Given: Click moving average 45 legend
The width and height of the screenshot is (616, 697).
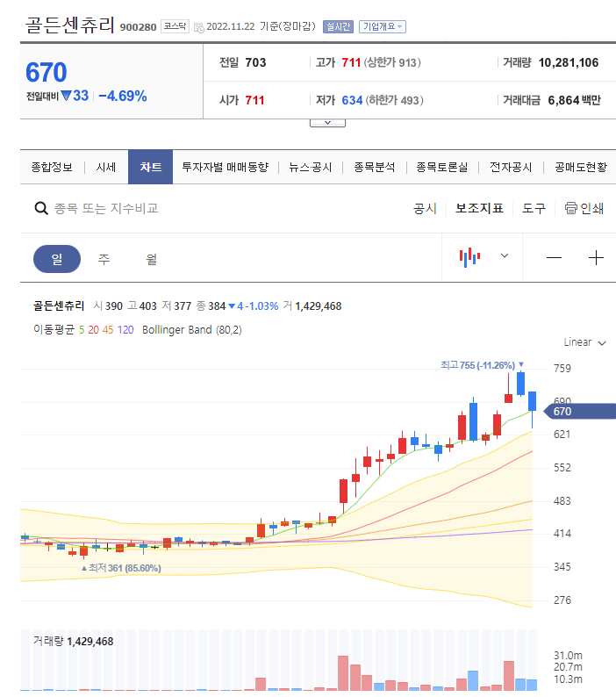Looking at the screenshot, I should pos(108,330).
